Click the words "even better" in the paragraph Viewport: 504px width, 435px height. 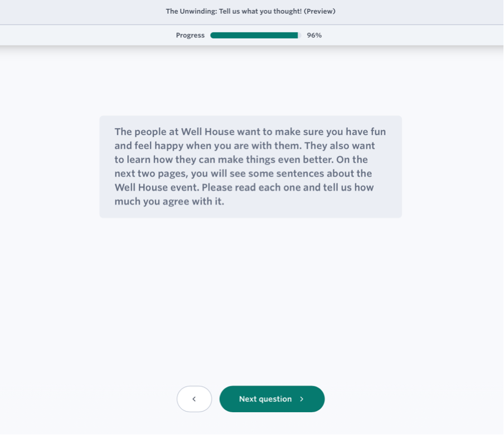[x=305, y=160]
